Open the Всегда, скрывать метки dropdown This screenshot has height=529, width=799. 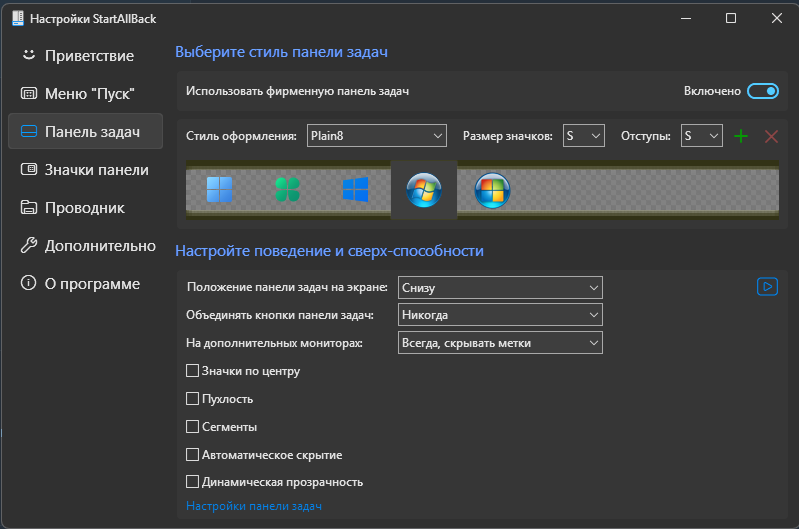500,342
